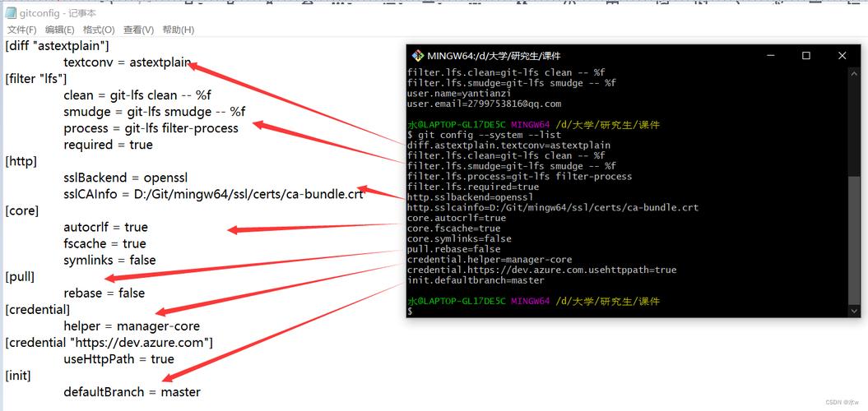The width and height of the screenshot is (868, 411).
Task: Click 'core.fscache=true' in terminal
Action: tap(453, 229)
